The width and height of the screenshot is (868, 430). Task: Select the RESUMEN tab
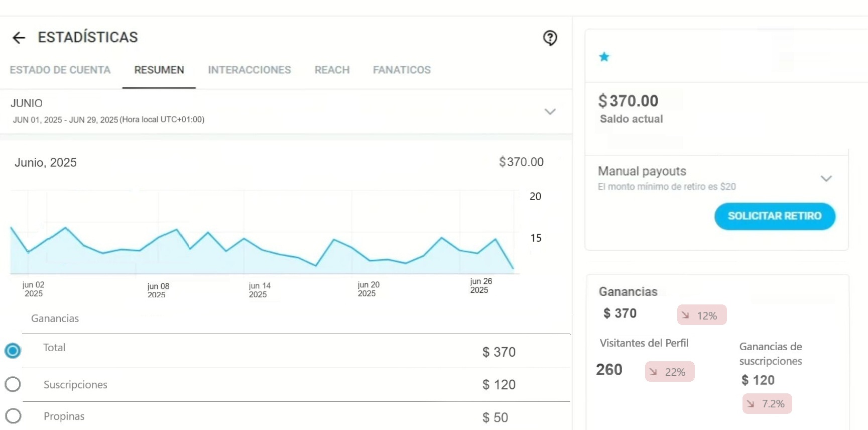(x=159, y=70)
